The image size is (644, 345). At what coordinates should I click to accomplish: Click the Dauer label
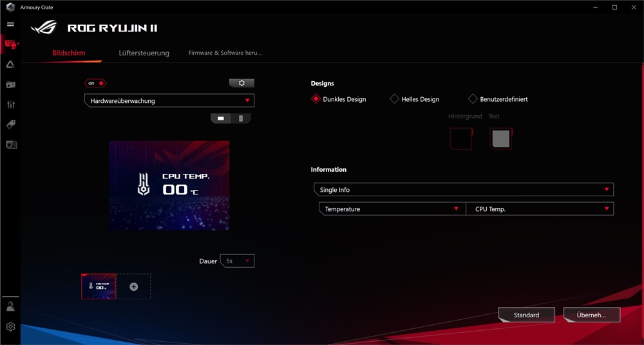208,261
